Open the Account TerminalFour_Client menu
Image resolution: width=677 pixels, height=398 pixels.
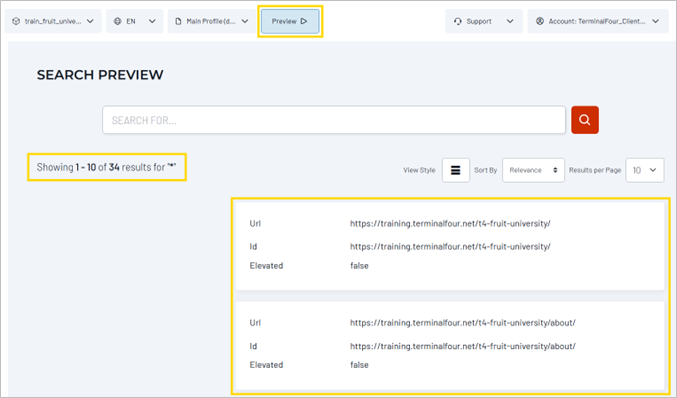click(598, 21)
